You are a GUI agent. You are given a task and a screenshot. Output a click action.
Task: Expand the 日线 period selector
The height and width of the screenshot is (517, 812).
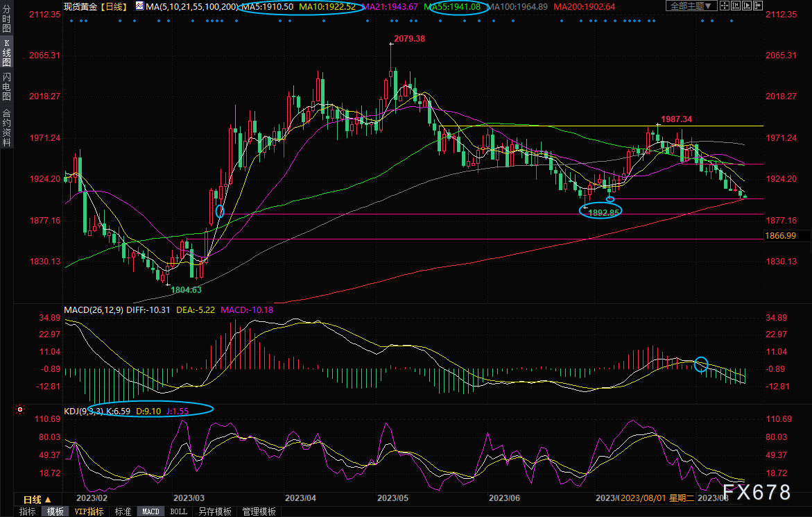click(37, 499)
